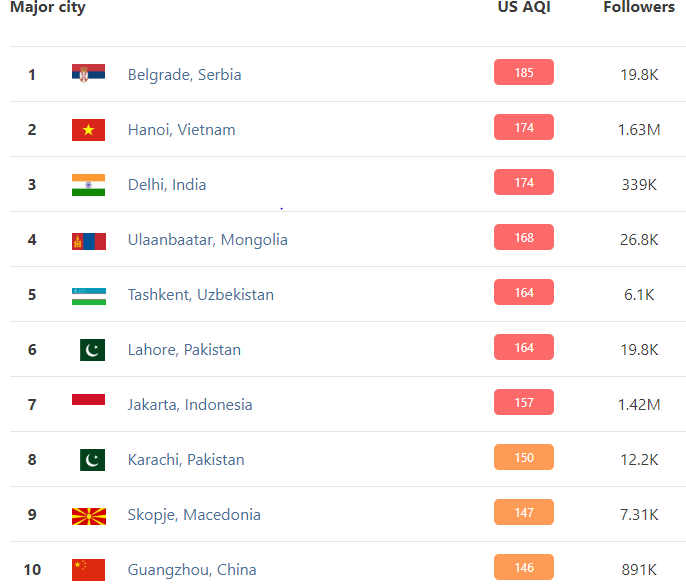This screenshot has height=586, width=686.
Task: Select the India flag icon
Action: coord(88,185)
